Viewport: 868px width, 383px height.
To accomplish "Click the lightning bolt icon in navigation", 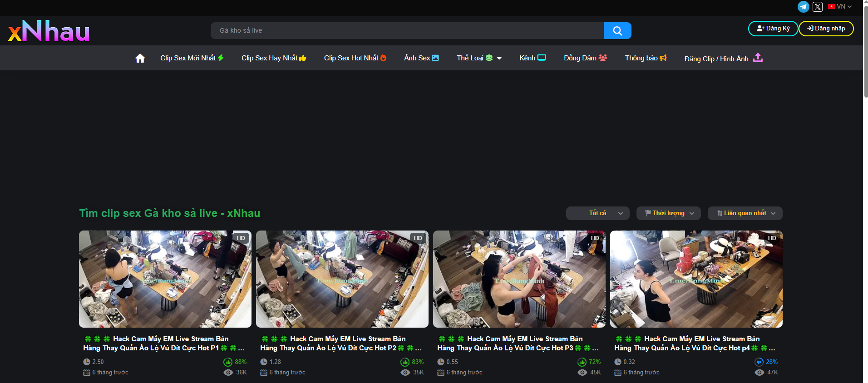I will [x=221, y=58].
